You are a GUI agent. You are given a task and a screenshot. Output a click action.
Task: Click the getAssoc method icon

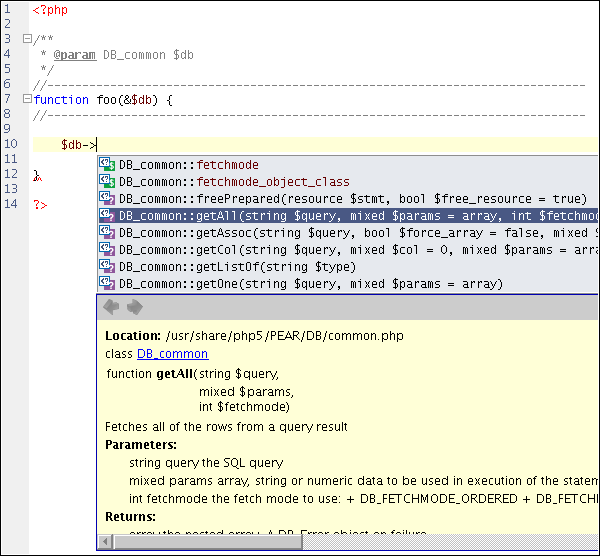(x=107, y=232)
